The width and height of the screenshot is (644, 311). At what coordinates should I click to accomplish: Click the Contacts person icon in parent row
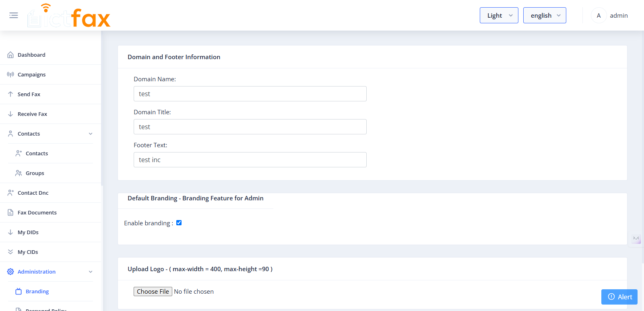[10, 134]
